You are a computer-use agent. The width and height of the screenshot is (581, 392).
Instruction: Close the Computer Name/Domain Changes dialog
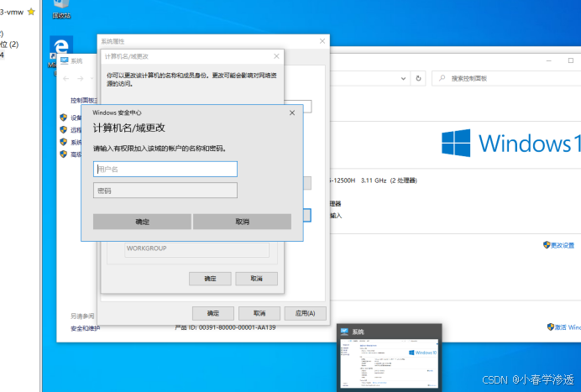pos(276,56)
